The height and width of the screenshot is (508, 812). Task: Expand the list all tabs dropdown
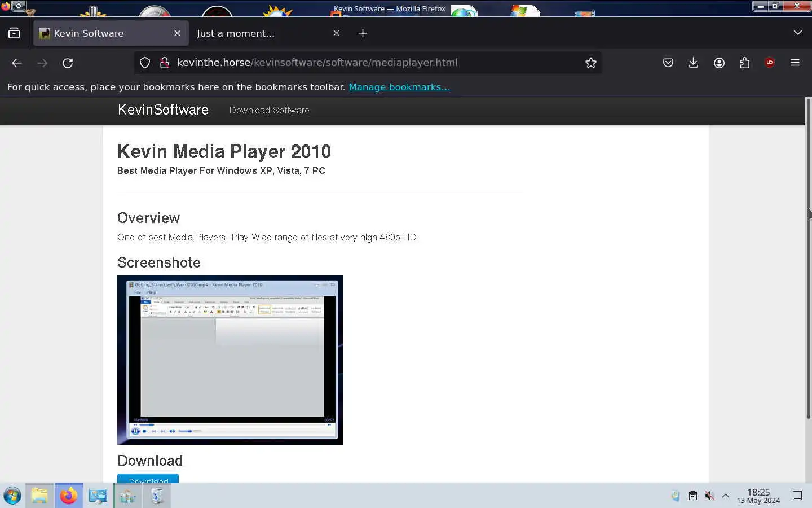(x=797, y=33)
